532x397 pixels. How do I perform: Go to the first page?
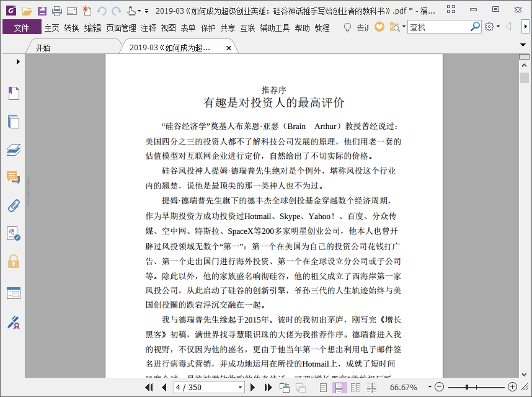point(149,387)
